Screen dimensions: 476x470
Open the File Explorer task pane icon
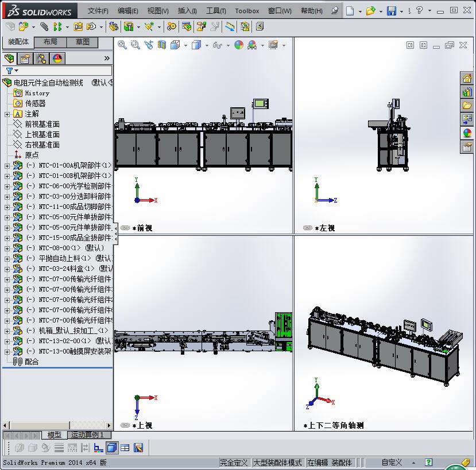pyautogui.click(x=467, y=106)
